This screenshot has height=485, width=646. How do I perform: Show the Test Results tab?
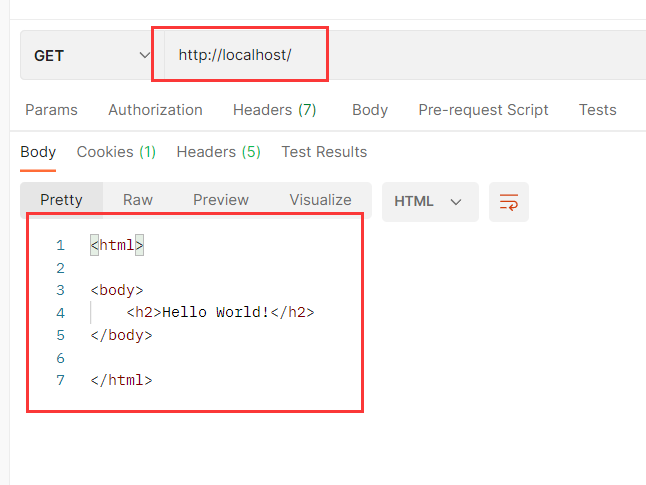pyautogui.click(x=324, y=152)
